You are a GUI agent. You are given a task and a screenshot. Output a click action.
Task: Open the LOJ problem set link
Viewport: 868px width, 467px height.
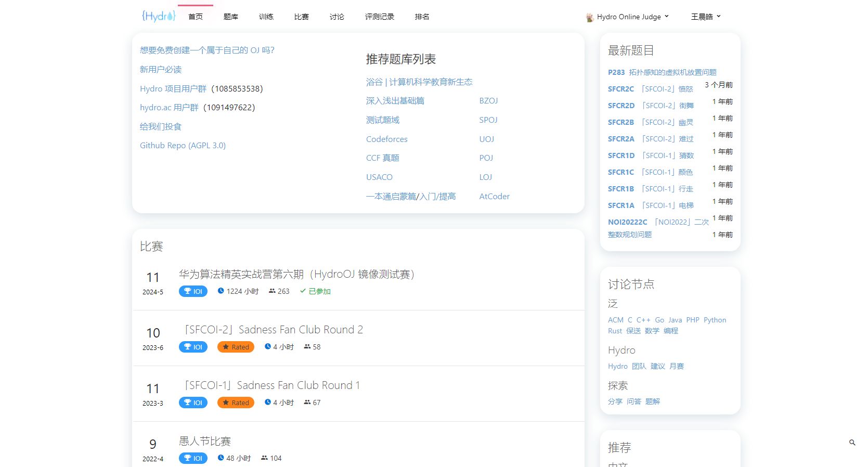486,177
